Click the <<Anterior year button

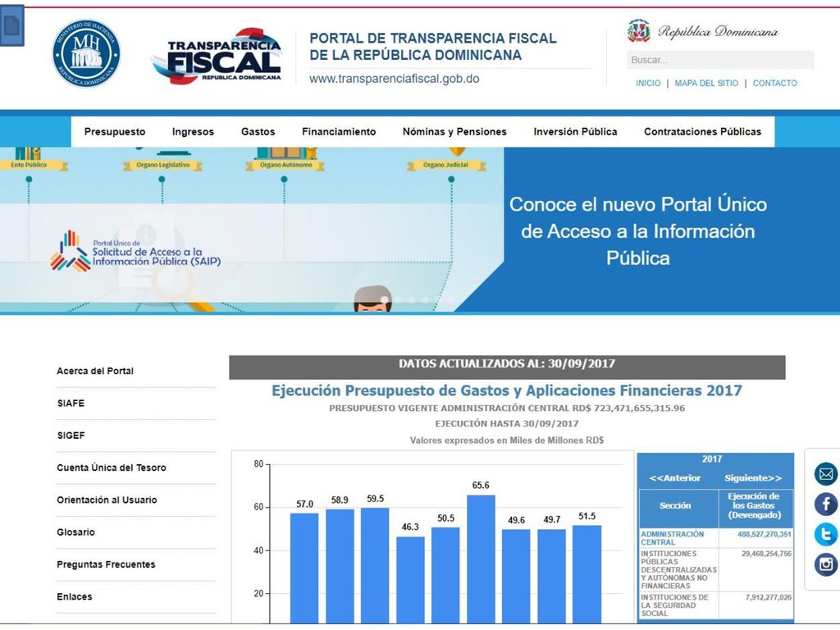[x=674, y=478]
